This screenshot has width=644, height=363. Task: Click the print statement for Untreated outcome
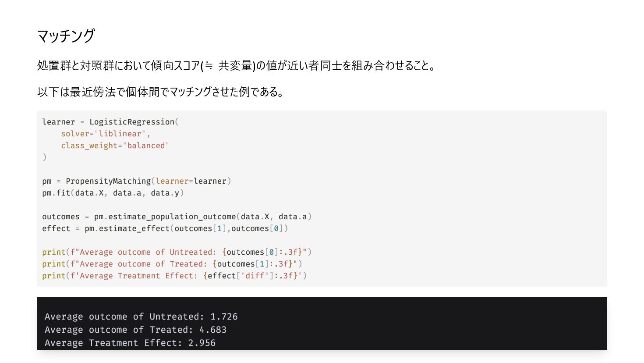pos(177,252)
